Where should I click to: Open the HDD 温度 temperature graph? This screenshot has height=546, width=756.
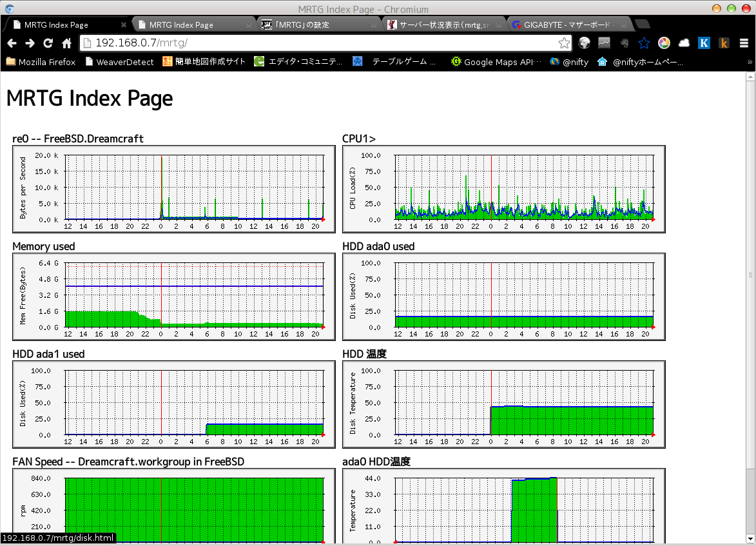[x=504, y=404]
